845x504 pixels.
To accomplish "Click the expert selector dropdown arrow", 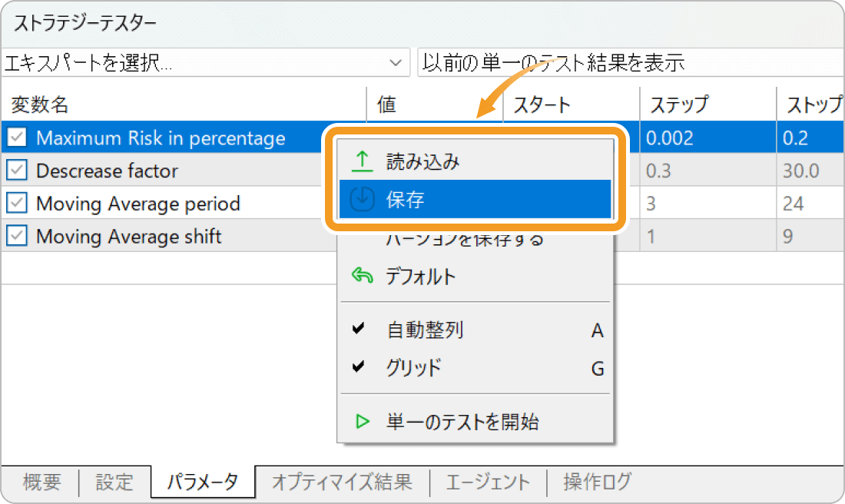I will point(397,63).
